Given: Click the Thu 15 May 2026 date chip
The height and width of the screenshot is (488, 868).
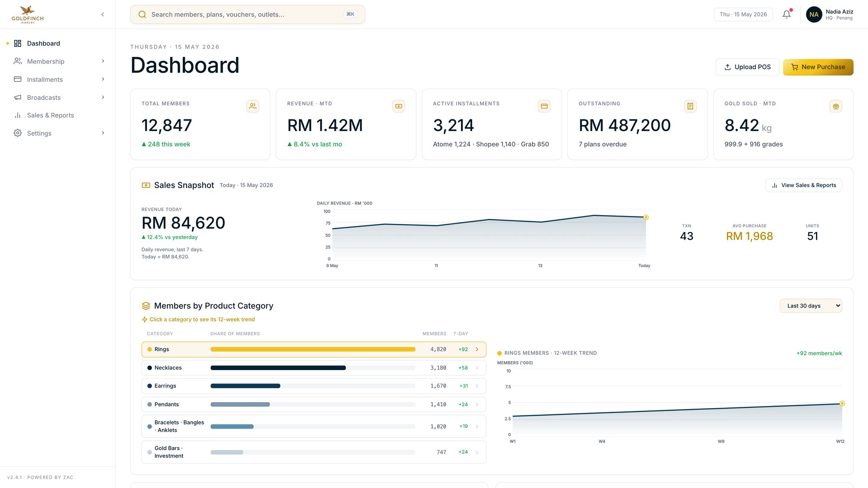Looking at the screenshot, I should (x=743, y=14).
